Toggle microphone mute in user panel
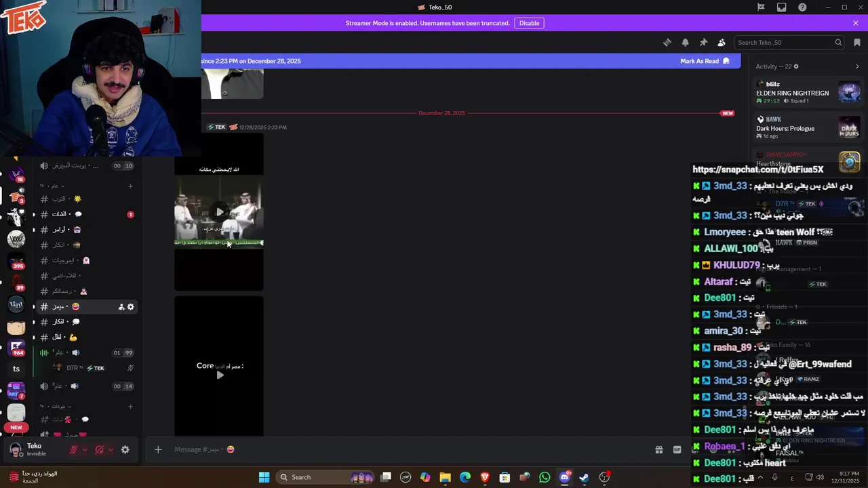 coord(73,449)
